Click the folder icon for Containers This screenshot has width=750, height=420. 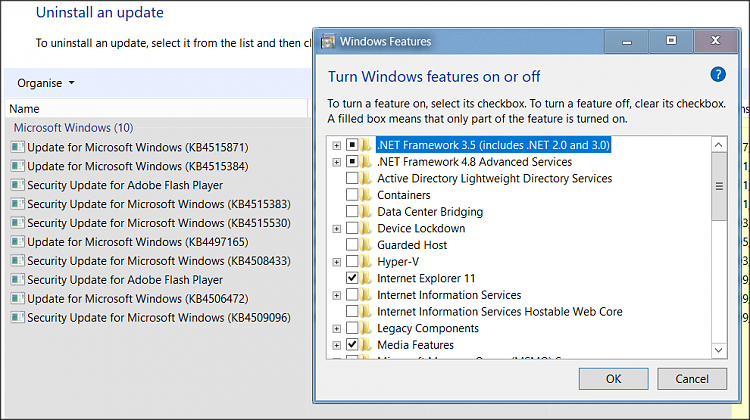pos(366,195)
